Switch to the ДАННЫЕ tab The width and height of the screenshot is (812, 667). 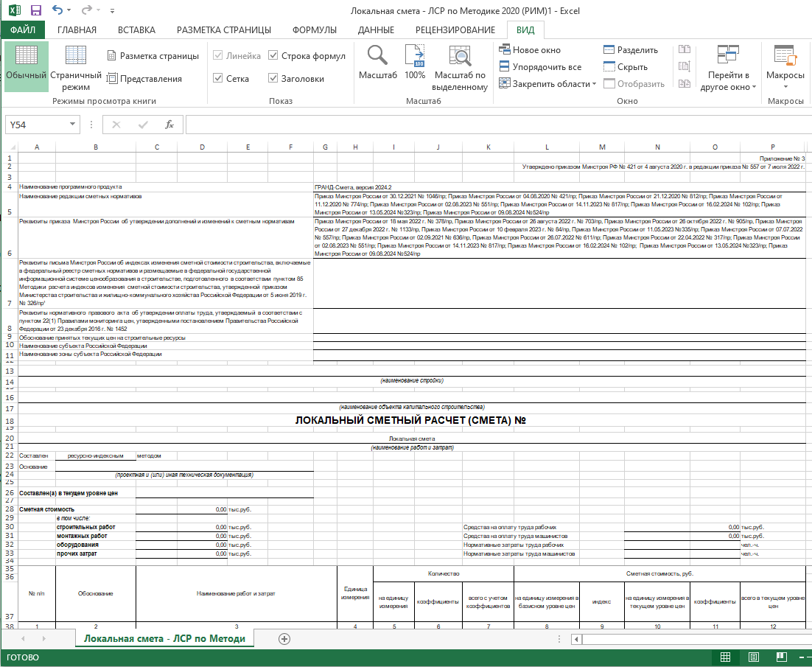pos(376,29)
